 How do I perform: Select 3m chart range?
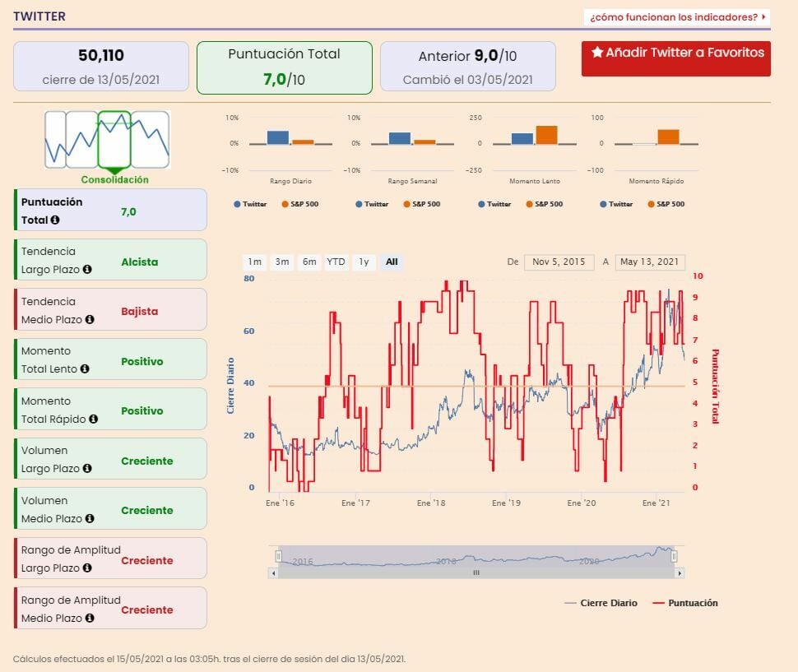(x=282, y=262)
